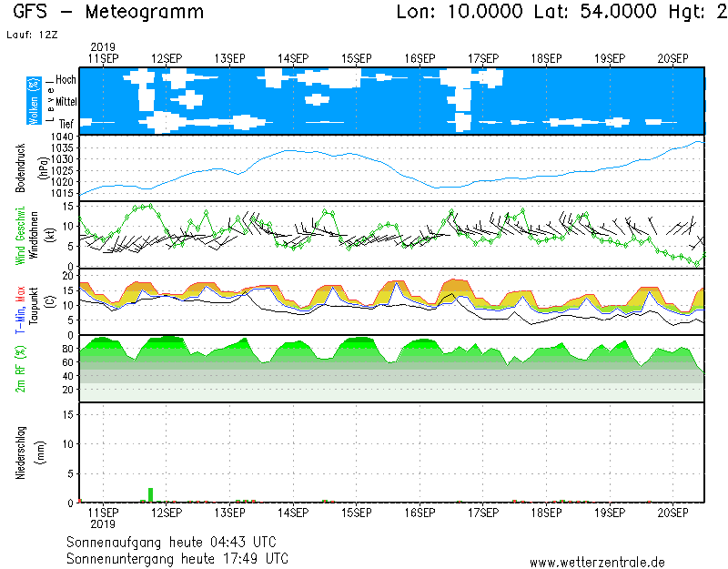Click '20SEP' above the cloud panel
Image resolution: width=728 pixels, height=569 pixels.
(672, 59)
